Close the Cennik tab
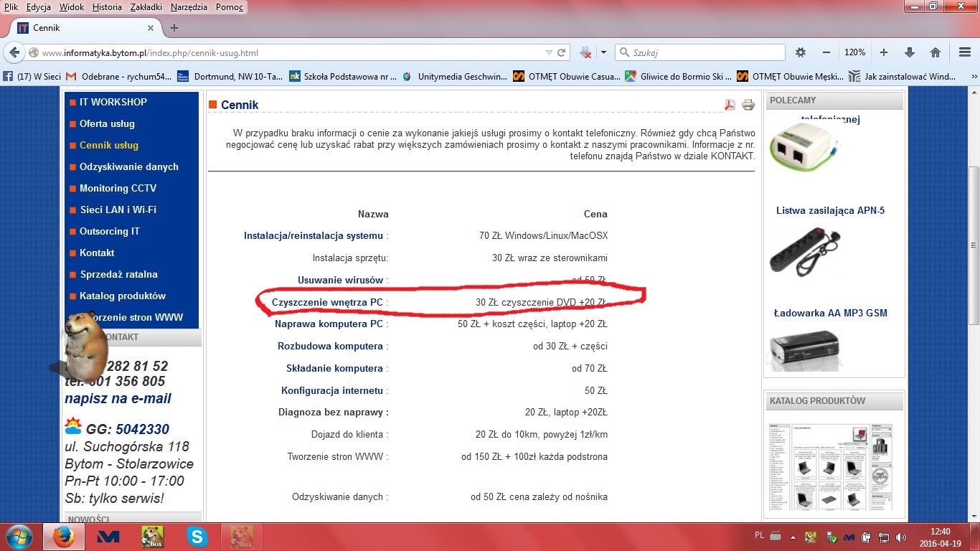Screen dimensions: 980x551 pyautogui.click(x=151, y=28)
